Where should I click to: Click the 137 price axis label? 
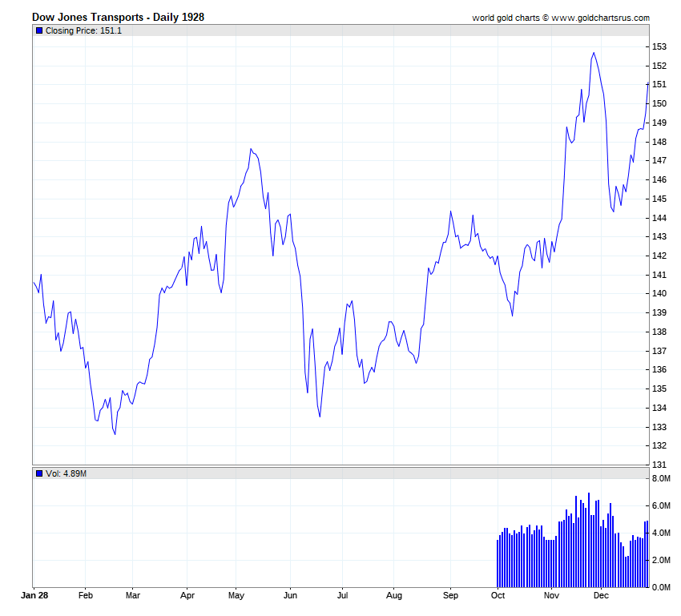(659, 351)
